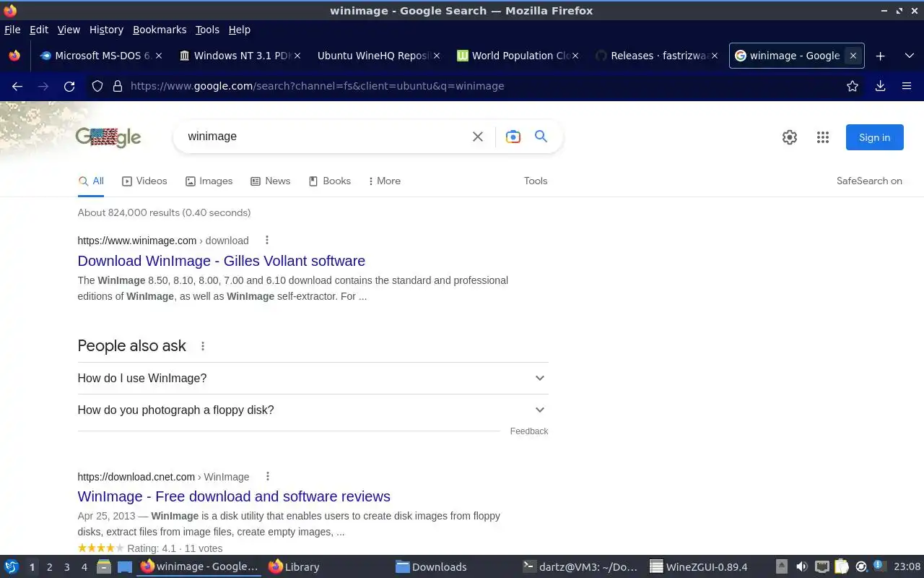Screen dimensions: 924x578
Task: Open the network icon in system tray
Action: 821,566
